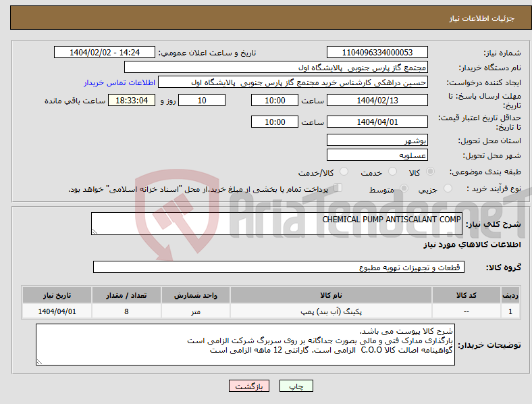
Task: Click the quantity cell 8
Action: tap(126, 311)
